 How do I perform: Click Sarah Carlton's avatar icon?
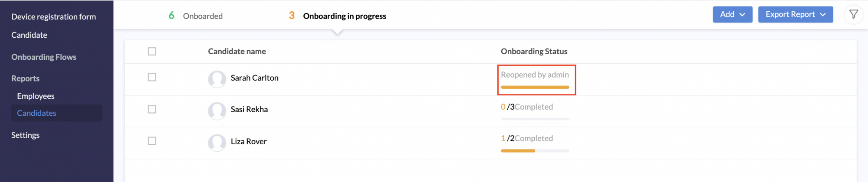click(217, 79)
